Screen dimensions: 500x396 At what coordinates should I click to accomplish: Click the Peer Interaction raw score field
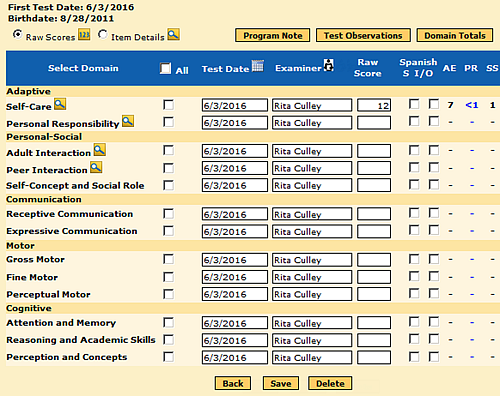pyautogui.click(x=374, y=168)
